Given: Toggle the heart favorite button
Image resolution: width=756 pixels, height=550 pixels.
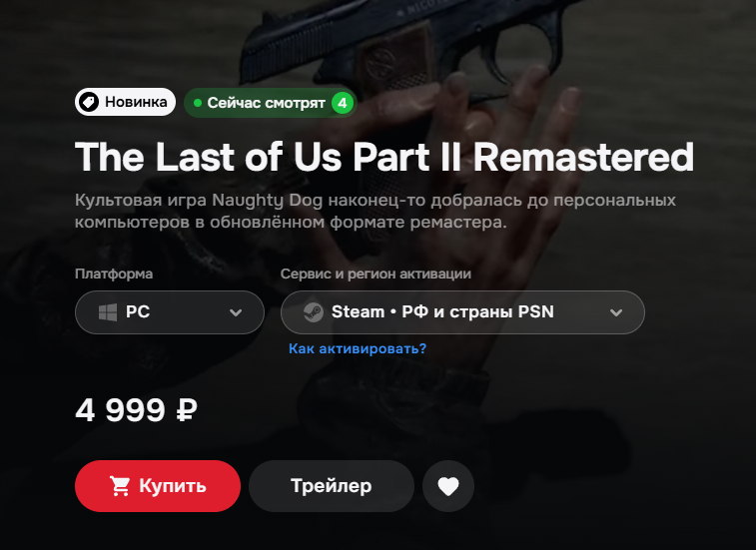Looking at the screenshot, I should 448,486.
